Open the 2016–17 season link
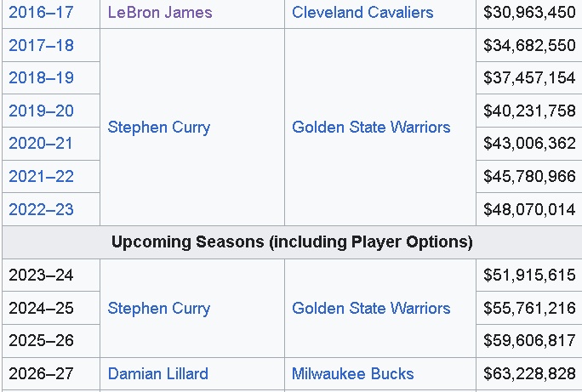 point(41,12)
